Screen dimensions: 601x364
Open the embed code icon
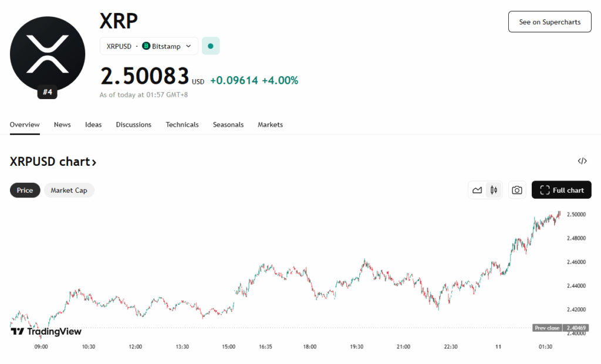pos(582,161)
